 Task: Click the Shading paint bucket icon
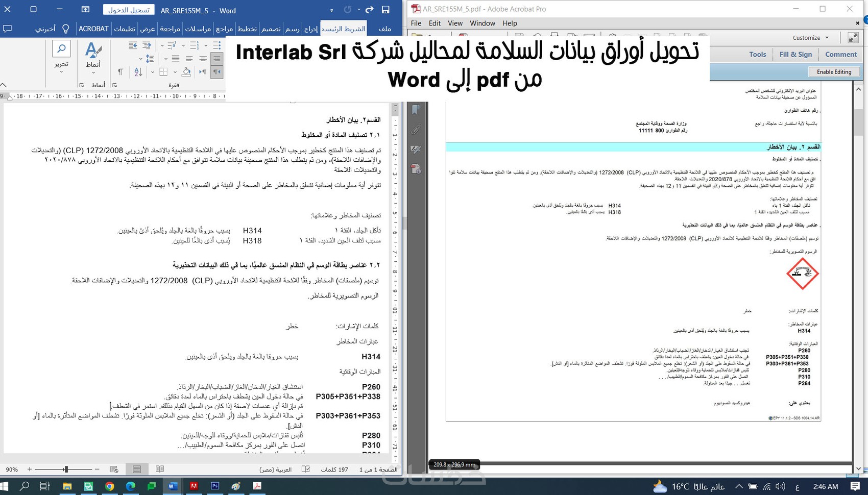pos(187,72)
